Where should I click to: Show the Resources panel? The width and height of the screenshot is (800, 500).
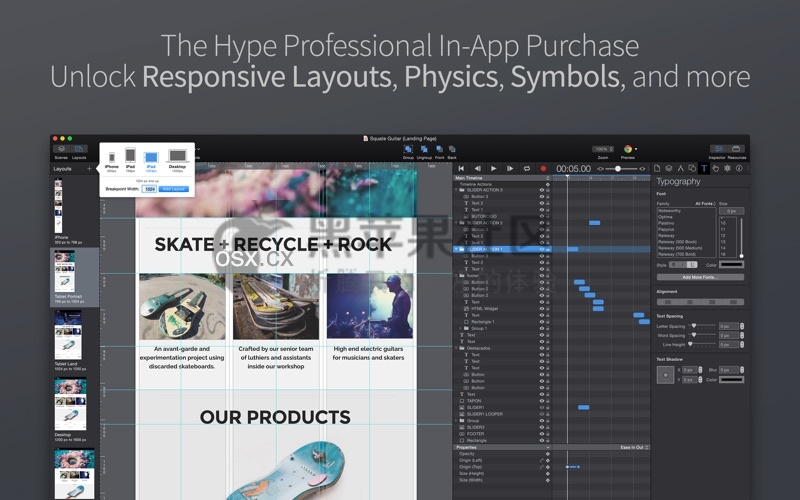tap(736, 149)
